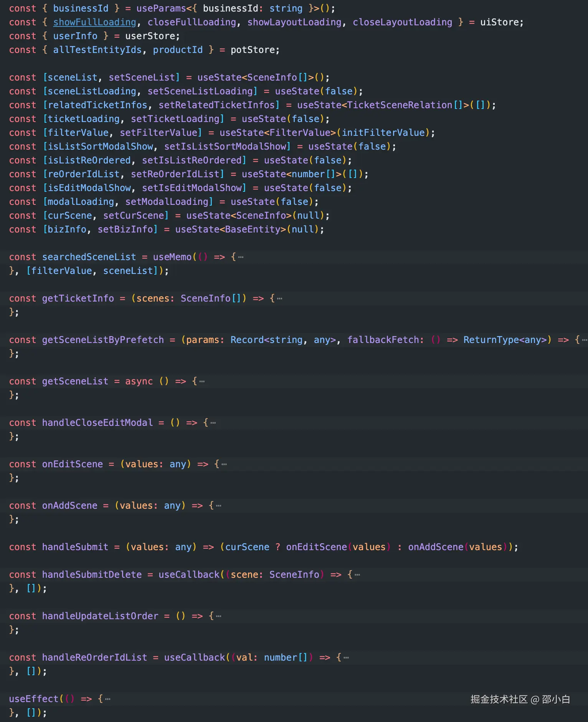Image resolution: width=588 pixels, height=722 pixels.
Task: Click the userStore reference
Action: (x=150, y=36)
